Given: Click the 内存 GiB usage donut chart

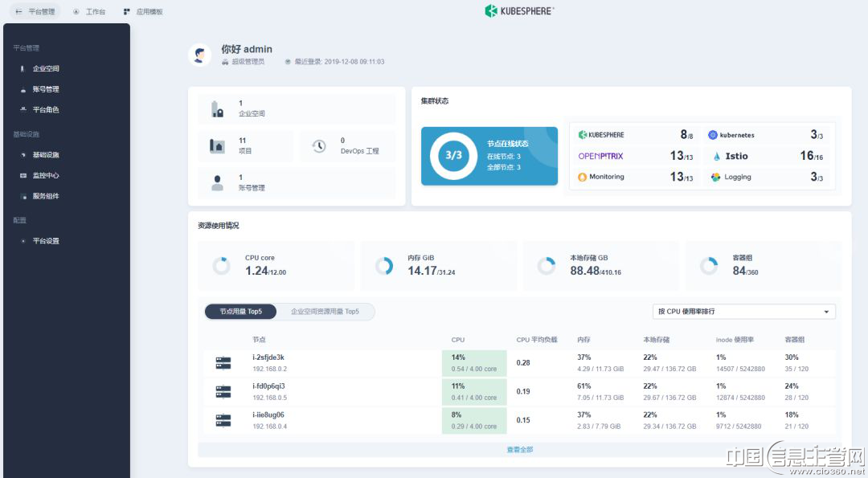Looking at the screenshot, I should (x=384, y=266).
